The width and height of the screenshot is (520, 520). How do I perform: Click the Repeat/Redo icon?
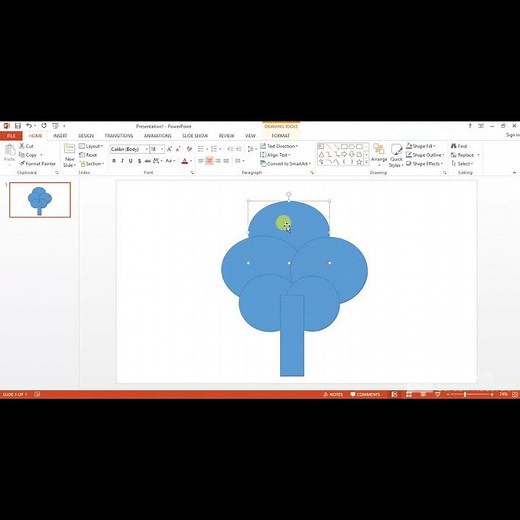click(x=44, y=126)
